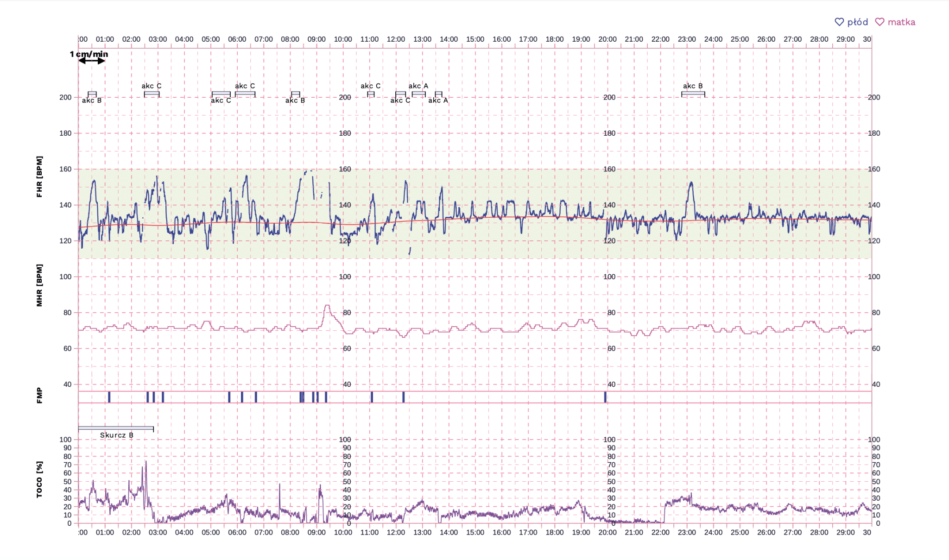949x560 pixels.
Task: Select the Skurcz B contraction bracket
Action: (116, 428)
